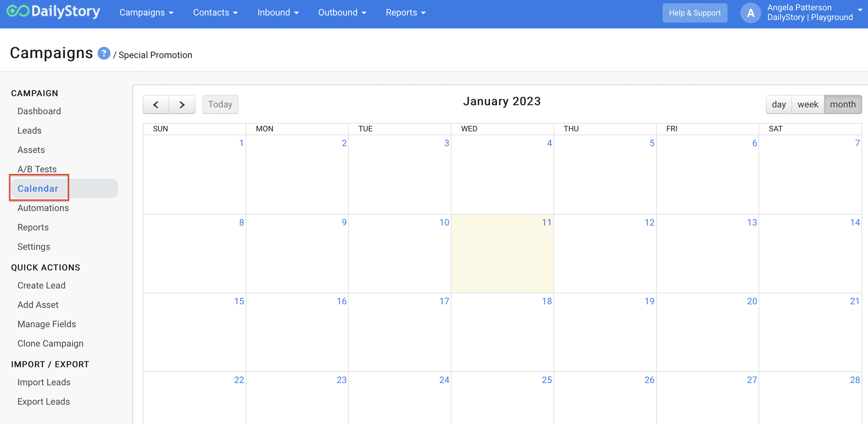Click Import Leads link
The height and width of the screenshot is (424, 868).
pyautogui.click(x=44, y=382)
